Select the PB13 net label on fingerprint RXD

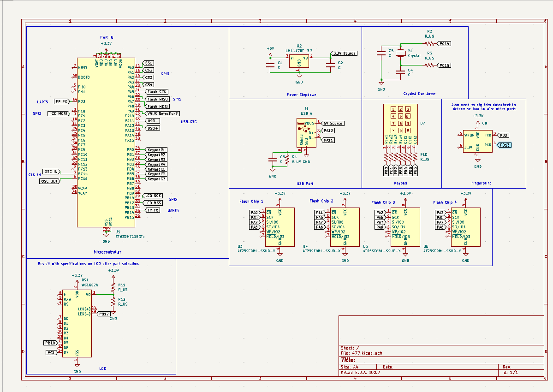tap(504, 145)
